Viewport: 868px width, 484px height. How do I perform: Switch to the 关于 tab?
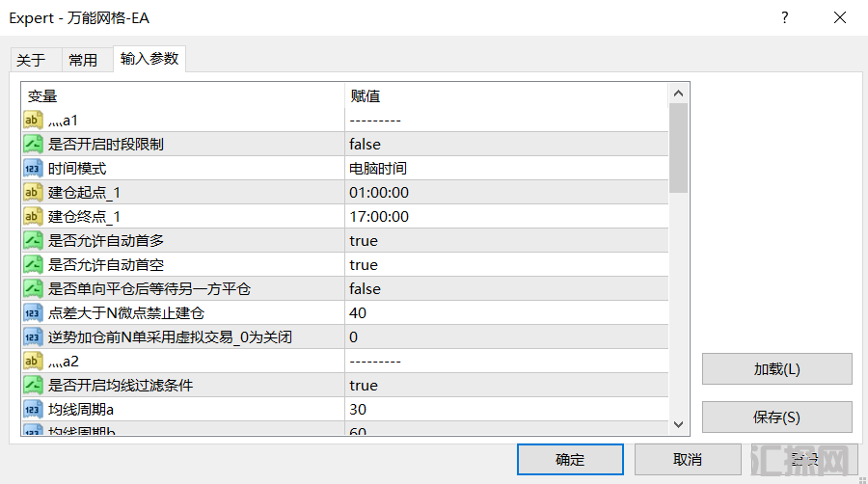click(x=31, y=60)
